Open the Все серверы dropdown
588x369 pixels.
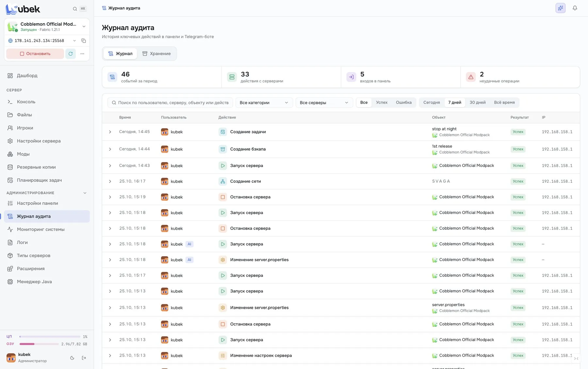pos(324,103)
